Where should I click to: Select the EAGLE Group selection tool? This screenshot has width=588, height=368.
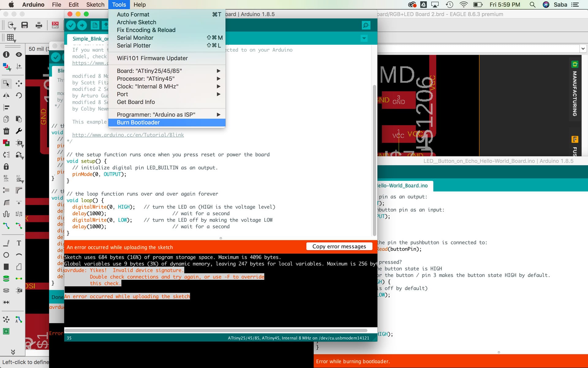(x=6, y=83)
